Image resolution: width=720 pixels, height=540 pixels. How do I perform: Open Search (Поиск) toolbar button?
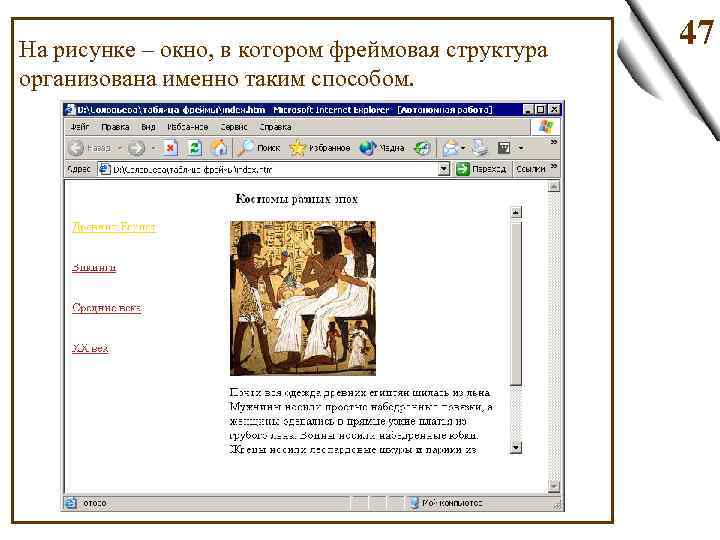(259, 148)
